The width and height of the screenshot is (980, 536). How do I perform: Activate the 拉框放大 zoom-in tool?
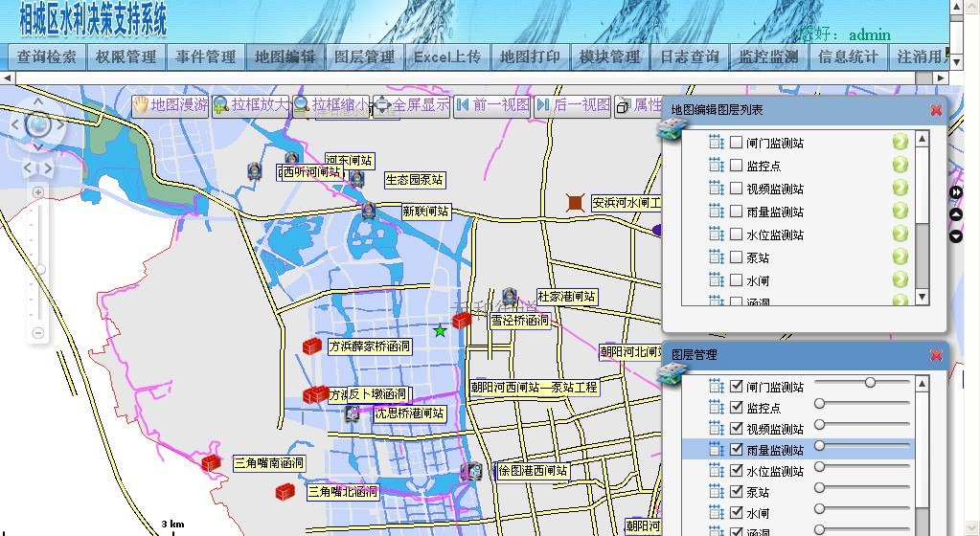coord(250,105)
